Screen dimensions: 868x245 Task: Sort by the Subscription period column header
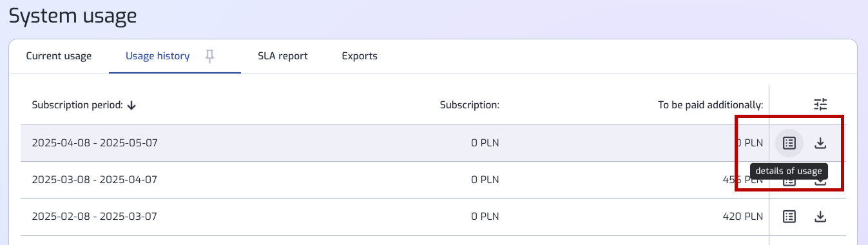point(77,105)
